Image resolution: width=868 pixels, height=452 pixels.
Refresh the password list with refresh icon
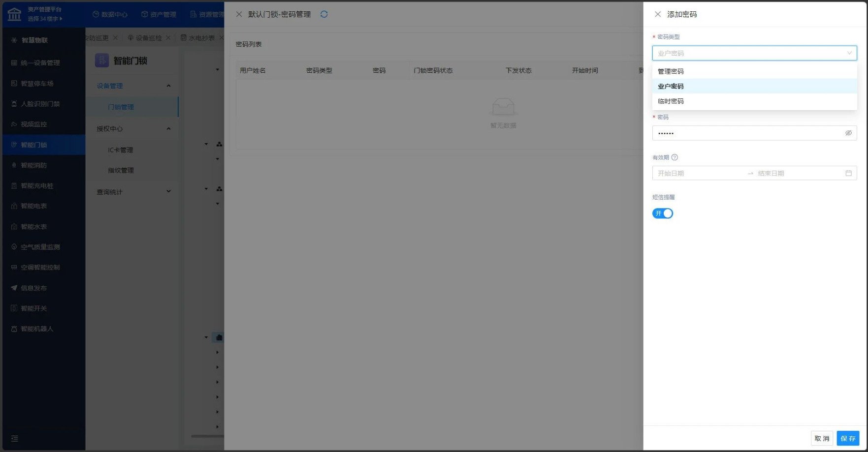(x=324, y=14)
